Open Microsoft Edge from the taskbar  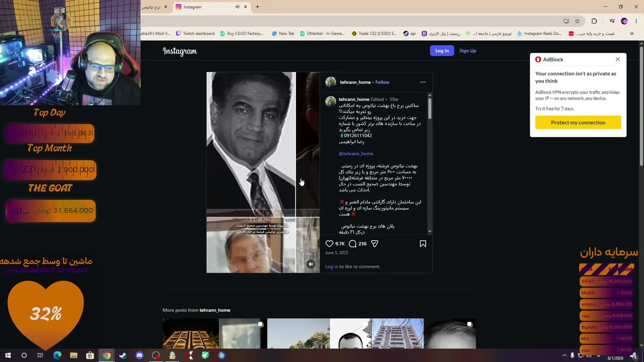(x=57, y=355)
